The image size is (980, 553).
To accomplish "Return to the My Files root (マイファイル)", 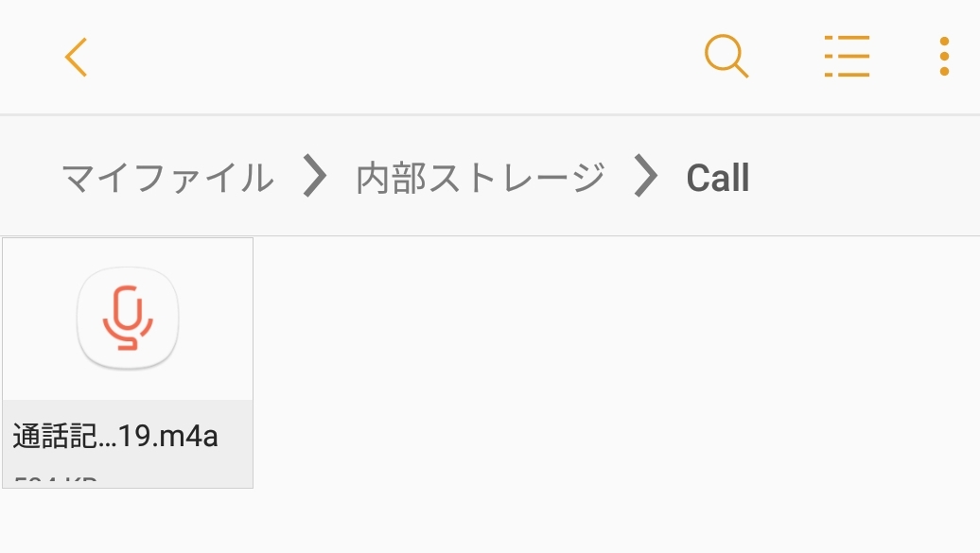I will tap(168, 178).
